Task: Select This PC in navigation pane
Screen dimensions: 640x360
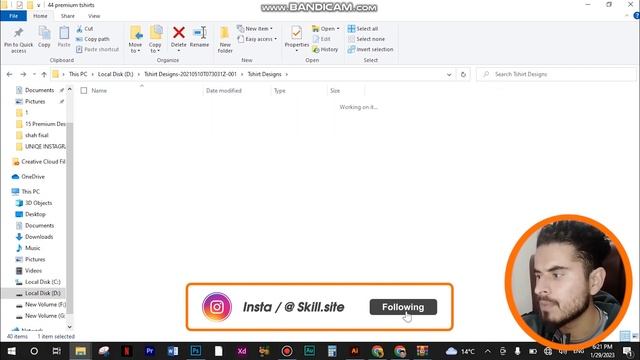Action: click(x=26, y=191)
